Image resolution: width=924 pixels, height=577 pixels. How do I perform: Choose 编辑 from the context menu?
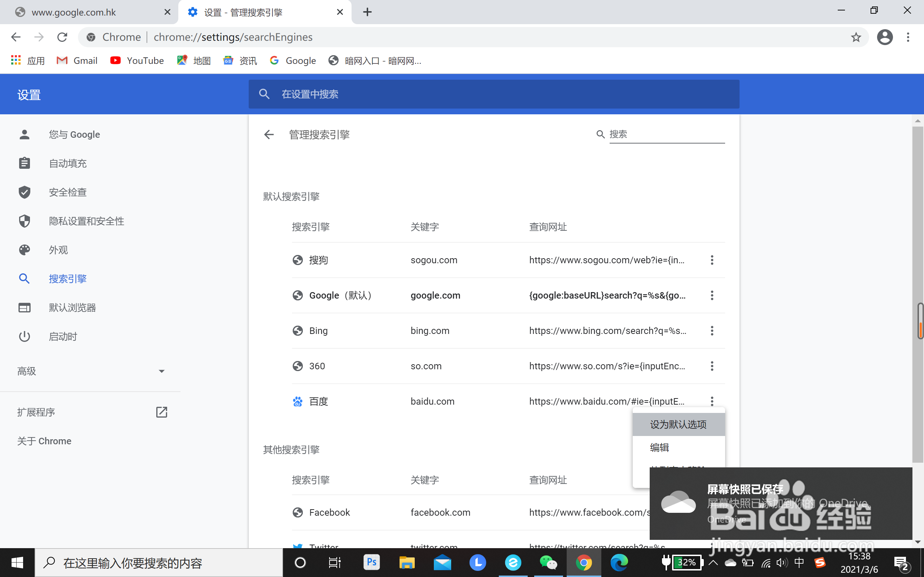(x=660, y=447)
